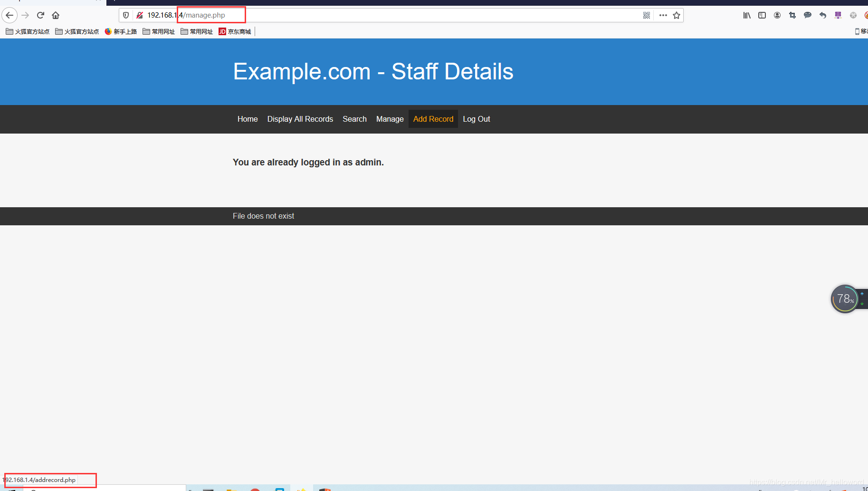Bookmark this page with the star
This screenshot has height=491, width=868.
coord(677,15)
